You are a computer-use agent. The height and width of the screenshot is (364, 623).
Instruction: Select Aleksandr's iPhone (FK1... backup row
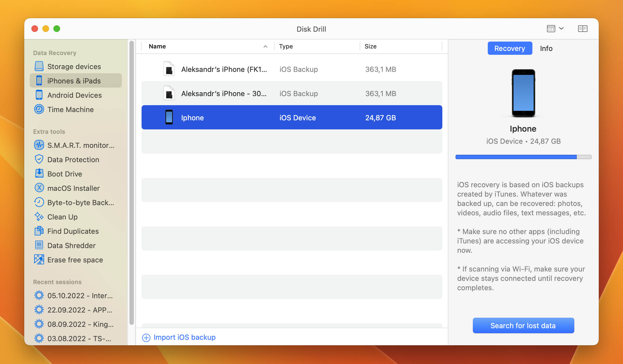click(292, 69)
